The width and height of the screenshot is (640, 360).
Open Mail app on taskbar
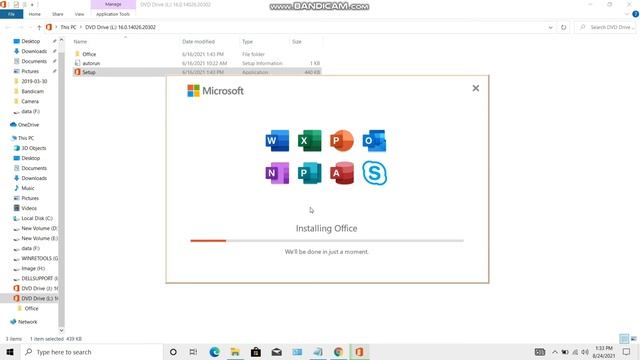pyautogui.click(x=277, y=352)
